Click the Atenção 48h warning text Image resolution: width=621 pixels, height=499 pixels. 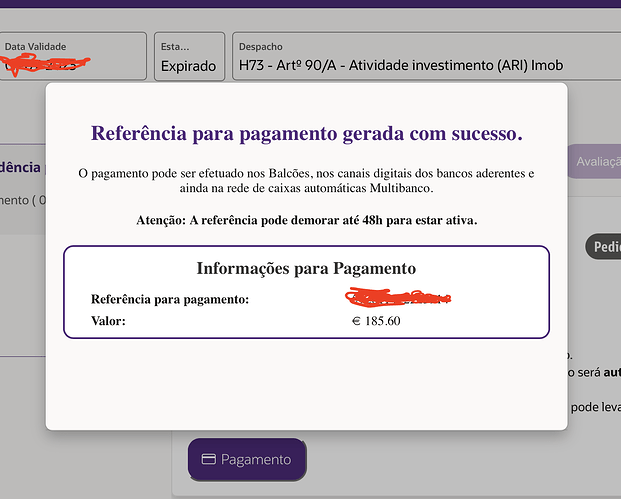coord(306,220)
